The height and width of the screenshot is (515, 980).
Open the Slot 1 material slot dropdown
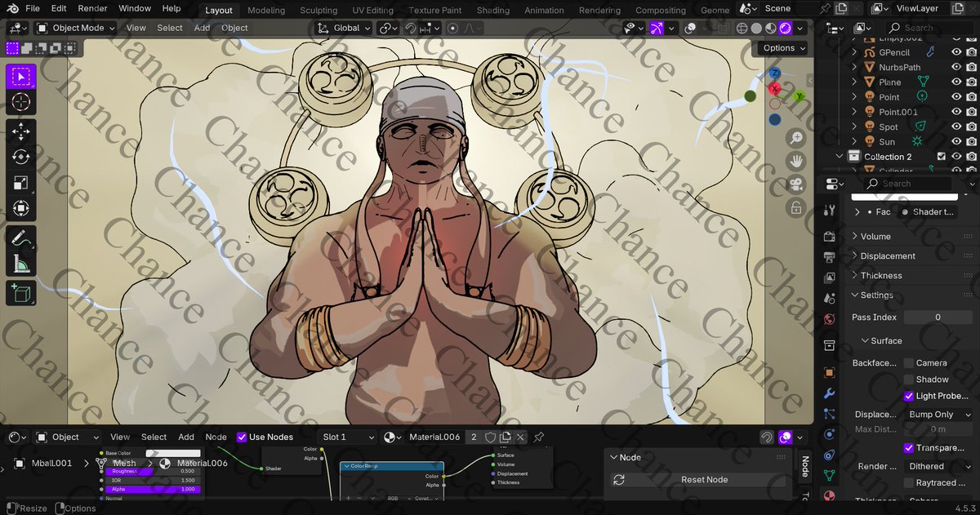[x=347, y=437]
